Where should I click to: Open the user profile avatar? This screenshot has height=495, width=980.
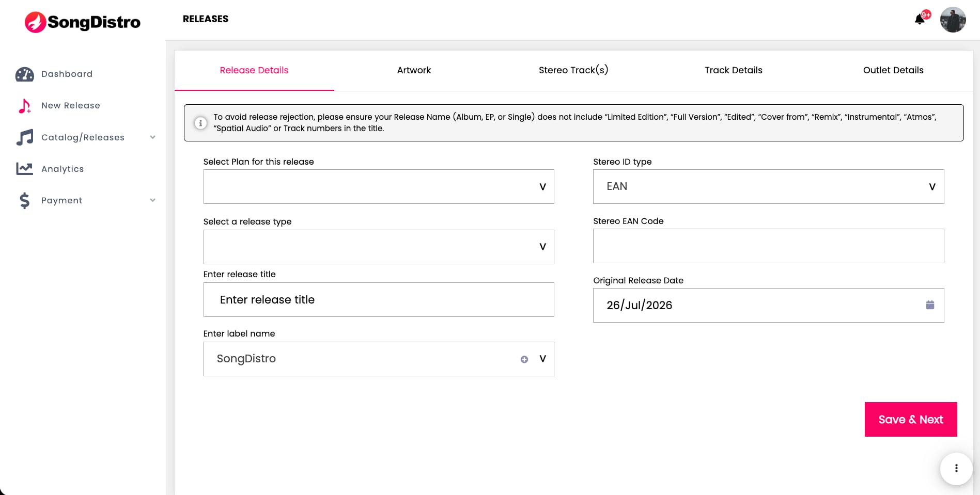pos(953,20)
